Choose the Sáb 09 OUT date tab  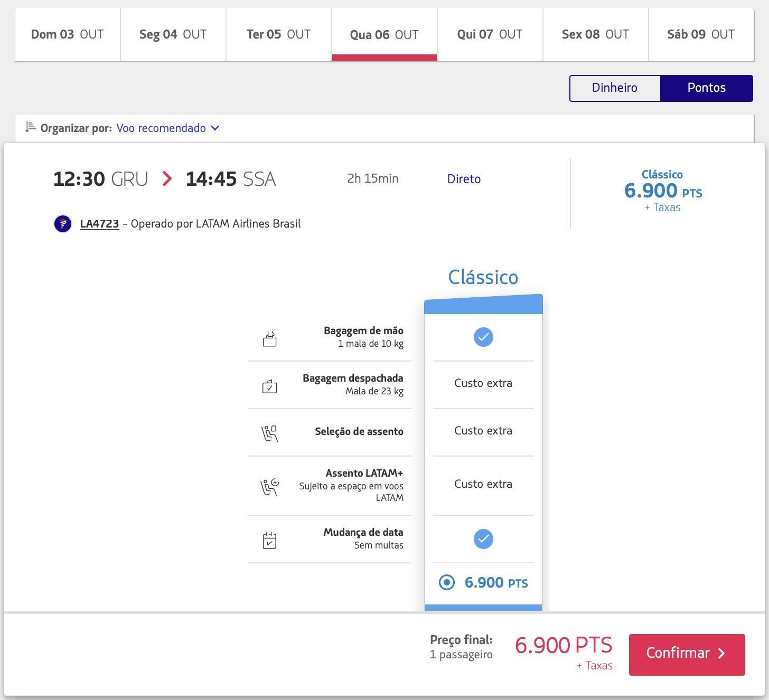[701, 35]
